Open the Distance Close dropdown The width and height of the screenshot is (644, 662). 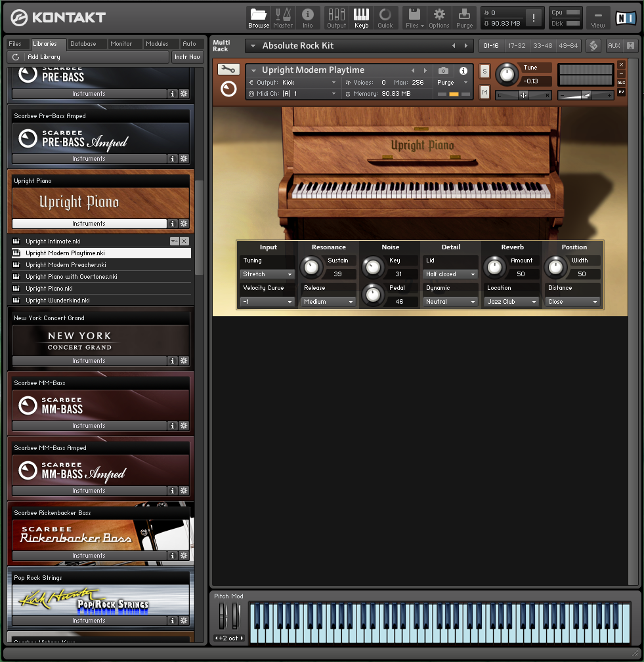point(572,301)
